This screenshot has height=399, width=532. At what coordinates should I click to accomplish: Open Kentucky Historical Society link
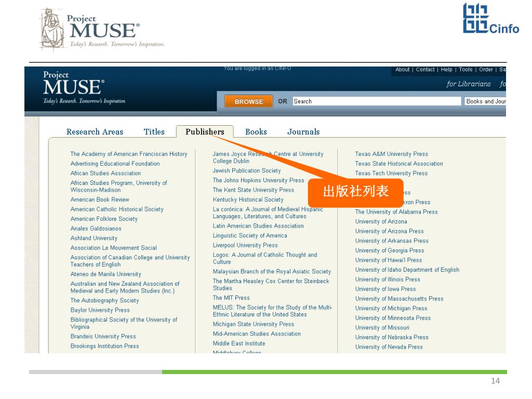pos(248,200)
